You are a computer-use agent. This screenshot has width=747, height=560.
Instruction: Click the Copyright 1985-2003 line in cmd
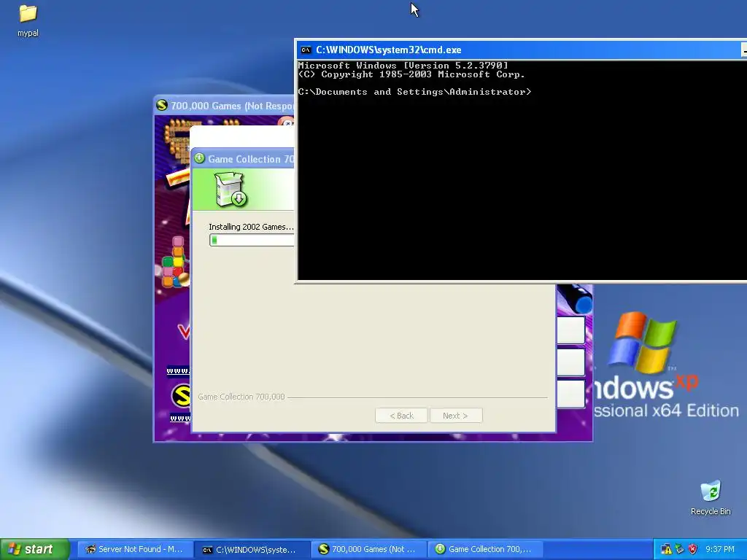click(x=411, y=74)
